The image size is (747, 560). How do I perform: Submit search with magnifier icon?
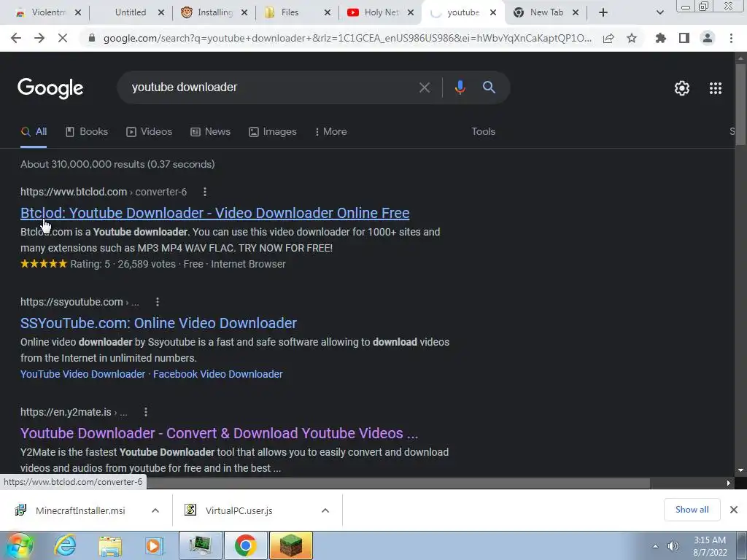(489, 87)
